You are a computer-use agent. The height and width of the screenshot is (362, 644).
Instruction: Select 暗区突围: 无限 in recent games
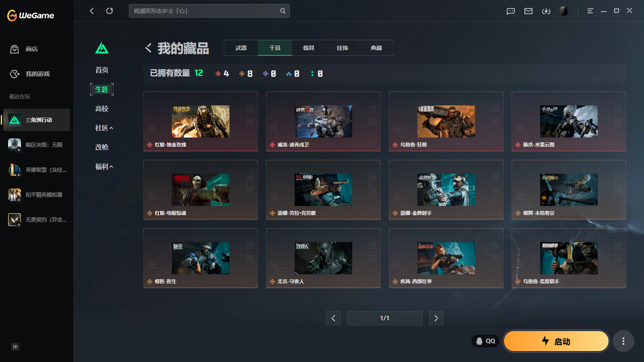click(37, 145)
